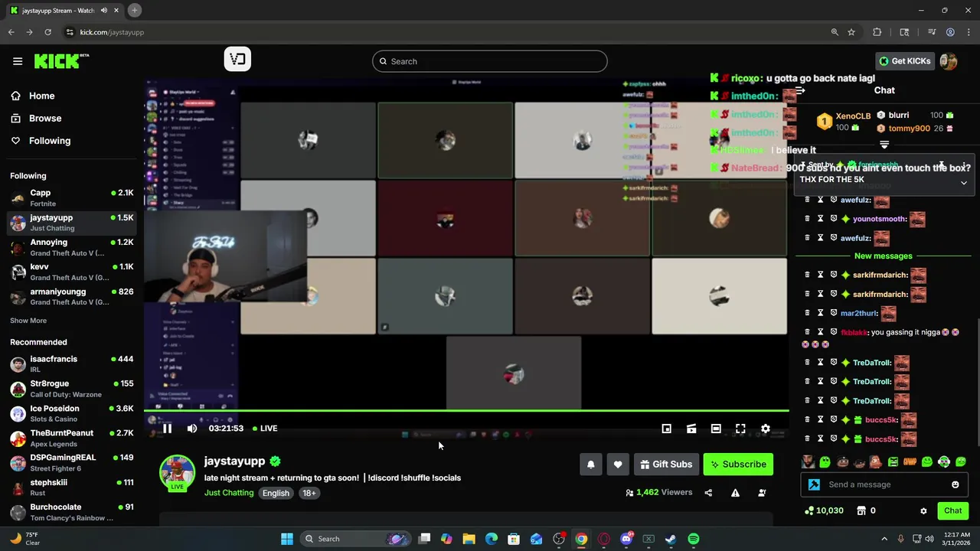This screenshot has width=980, height=551.
Task: Open Steam from the taskbar
Action: (671, 539)
